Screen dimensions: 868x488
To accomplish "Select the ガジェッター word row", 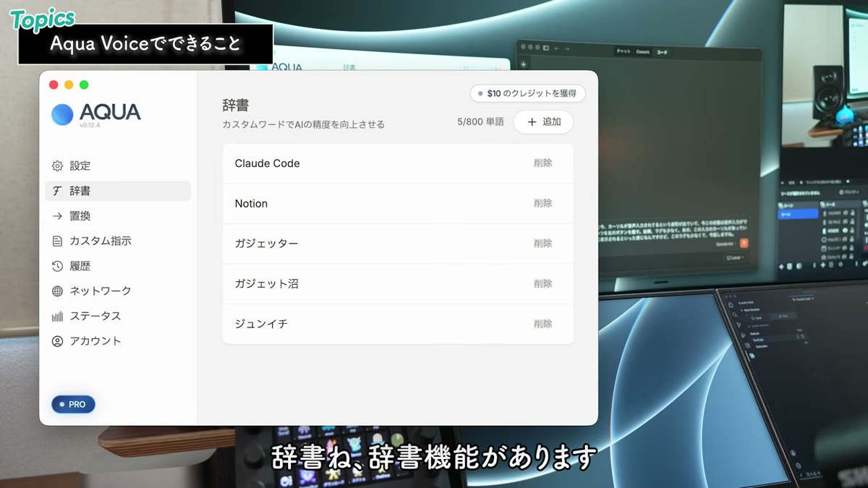I will [398, 244].
